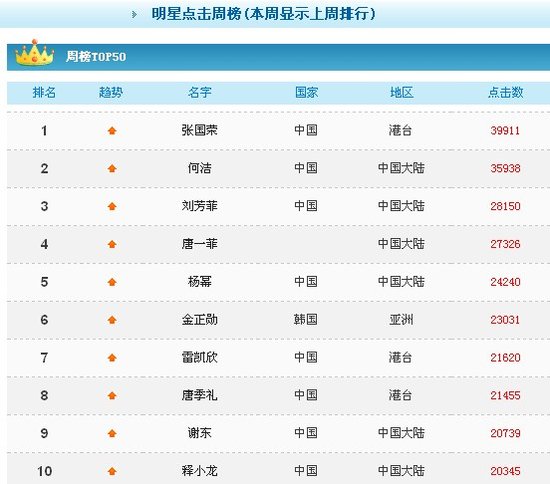Click 中国 country cell for 张国荣

[x=306, y=130]
